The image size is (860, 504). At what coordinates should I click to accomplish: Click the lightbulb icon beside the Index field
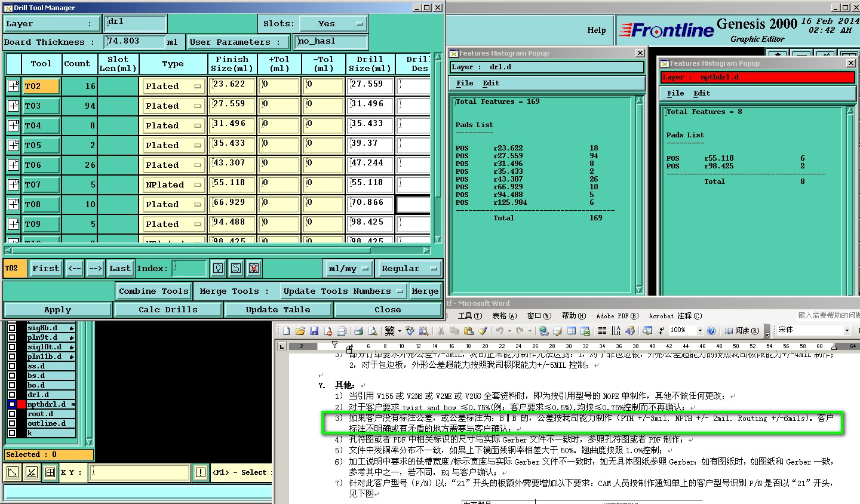coord(218,269)
